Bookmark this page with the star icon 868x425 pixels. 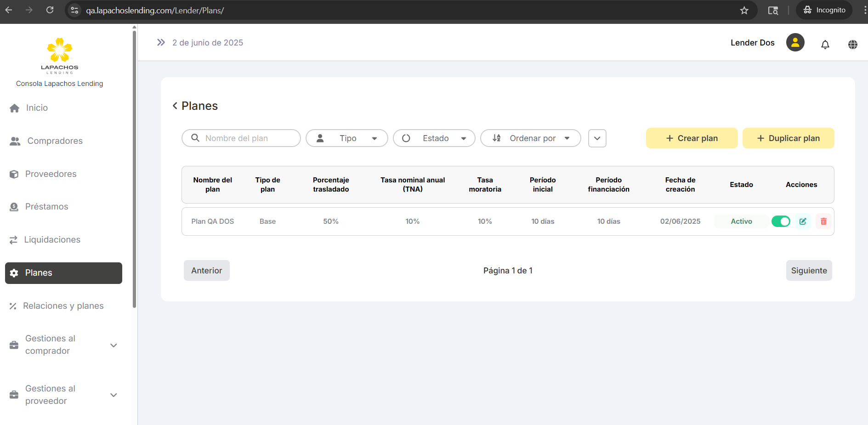[x=744, y=10]
